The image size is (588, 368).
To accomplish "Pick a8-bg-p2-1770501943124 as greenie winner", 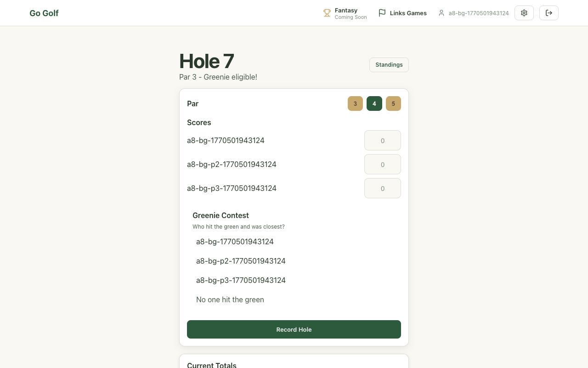I will [x=241, y=261].
